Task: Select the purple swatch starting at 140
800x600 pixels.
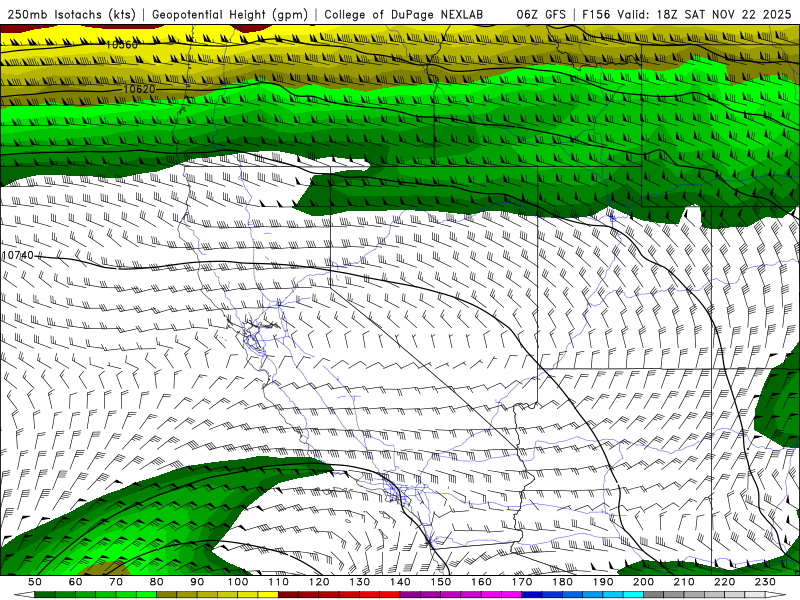Action: 410,594
